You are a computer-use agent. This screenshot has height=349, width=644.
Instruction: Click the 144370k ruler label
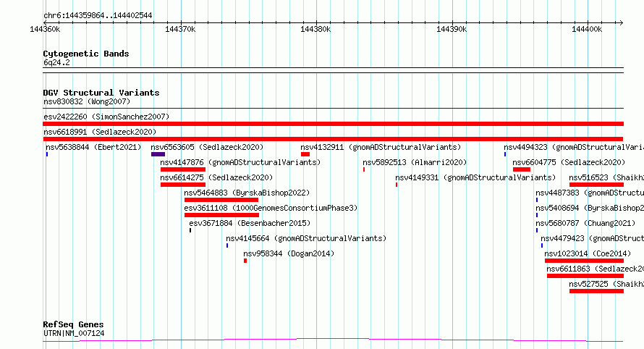click(180, 29)
